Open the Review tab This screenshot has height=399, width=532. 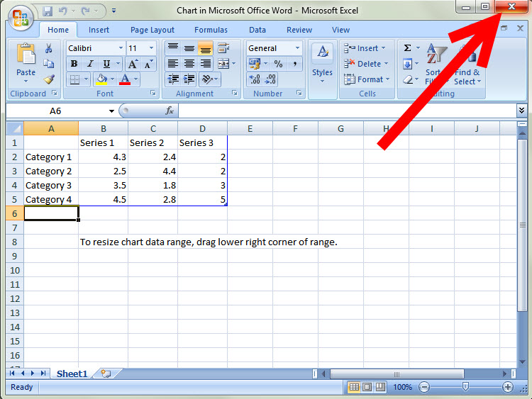pos(299,30)
